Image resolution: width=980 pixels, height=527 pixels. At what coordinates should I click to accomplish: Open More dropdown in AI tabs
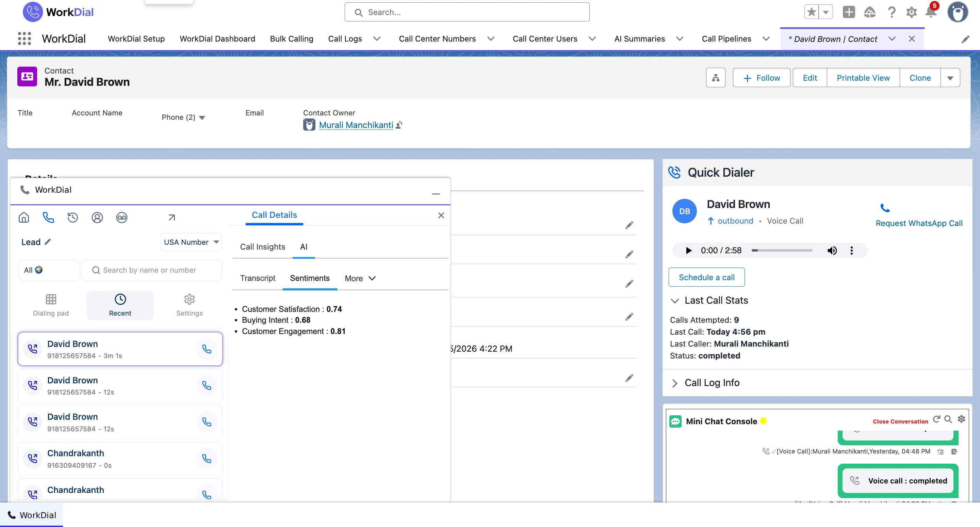click(x=360, y=278)
